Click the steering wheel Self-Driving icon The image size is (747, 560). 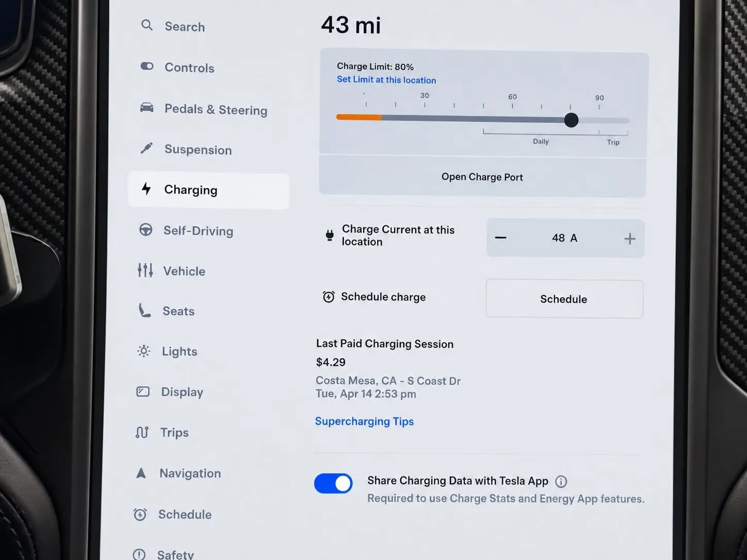pos(146,229)
